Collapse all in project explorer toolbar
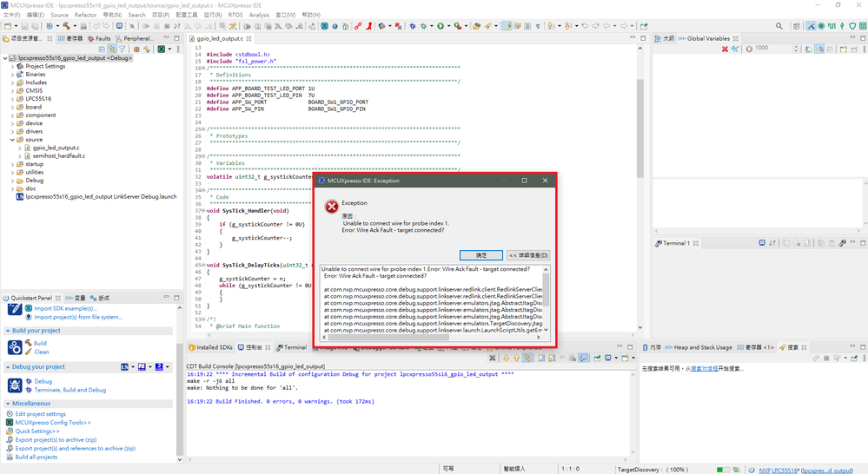 [x=102, y=49]
